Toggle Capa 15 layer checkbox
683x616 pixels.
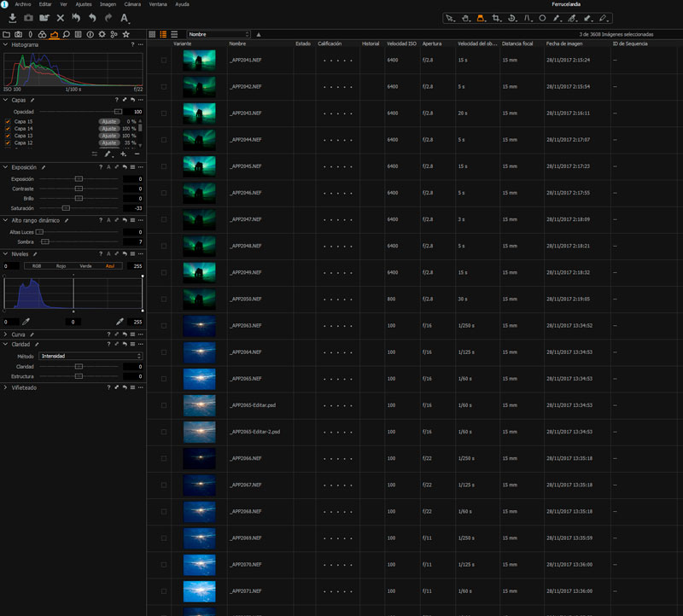click(x=8, y=122)
